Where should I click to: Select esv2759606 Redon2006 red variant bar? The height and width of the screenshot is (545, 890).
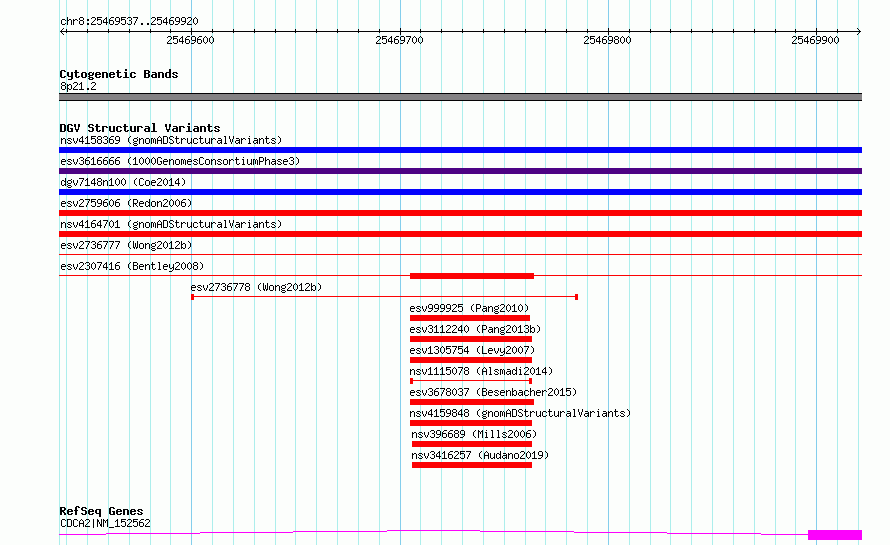pyautogui.click(x=460, y=213)
